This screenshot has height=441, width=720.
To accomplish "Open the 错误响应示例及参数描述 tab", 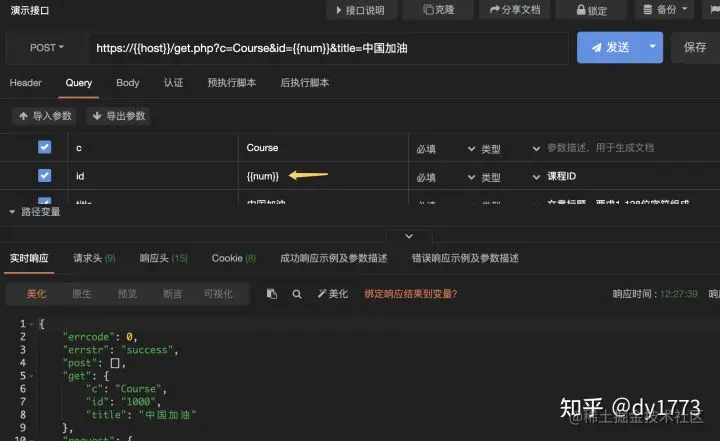I will (465, 258).
